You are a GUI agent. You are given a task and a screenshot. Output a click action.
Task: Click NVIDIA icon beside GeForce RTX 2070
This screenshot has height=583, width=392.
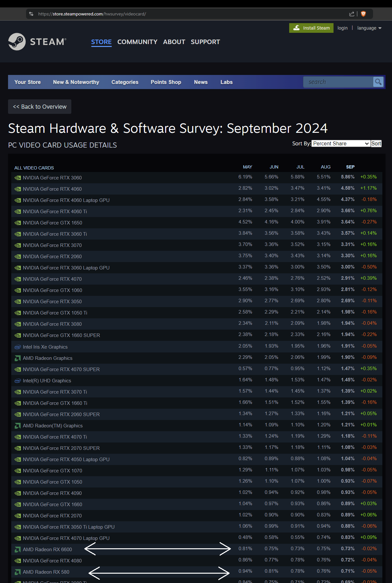pyautogui.click(x=18, y=516)
